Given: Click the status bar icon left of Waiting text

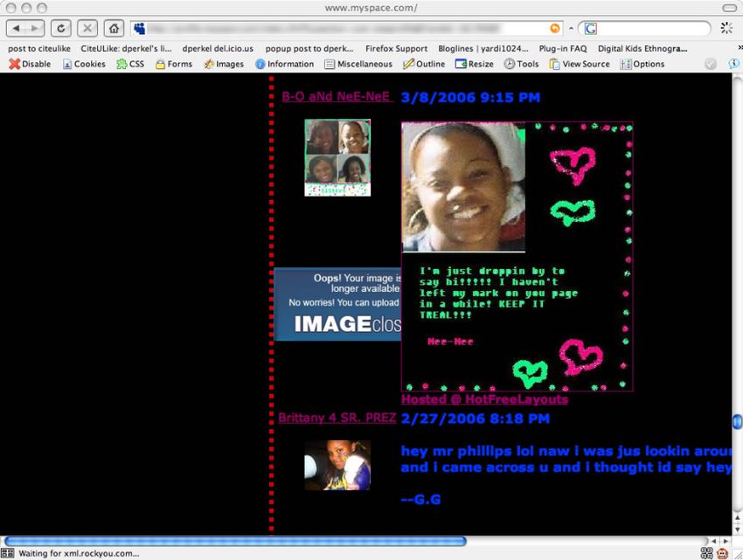Looking at the screenshot, I should coord(7,553).
